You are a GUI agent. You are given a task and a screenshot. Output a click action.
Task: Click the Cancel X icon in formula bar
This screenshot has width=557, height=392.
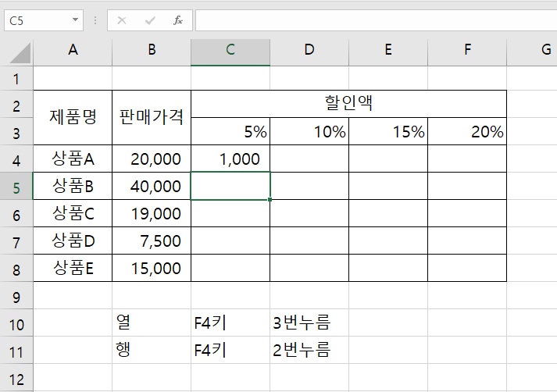122,20
